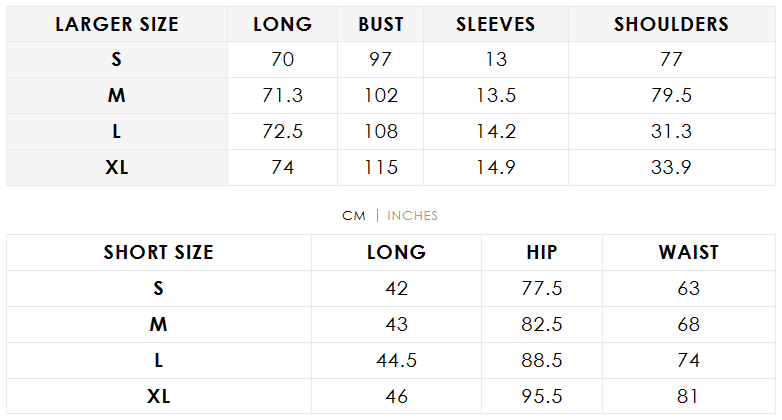
Task: Click the HIP column header
Action: pyautogui.click(x=542, y=252)
